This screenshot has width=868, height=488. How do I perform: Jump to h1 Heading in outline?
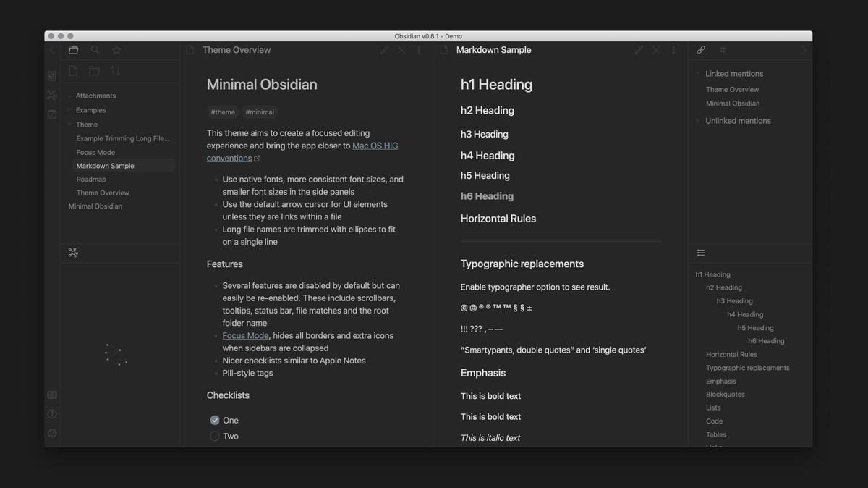713,274
